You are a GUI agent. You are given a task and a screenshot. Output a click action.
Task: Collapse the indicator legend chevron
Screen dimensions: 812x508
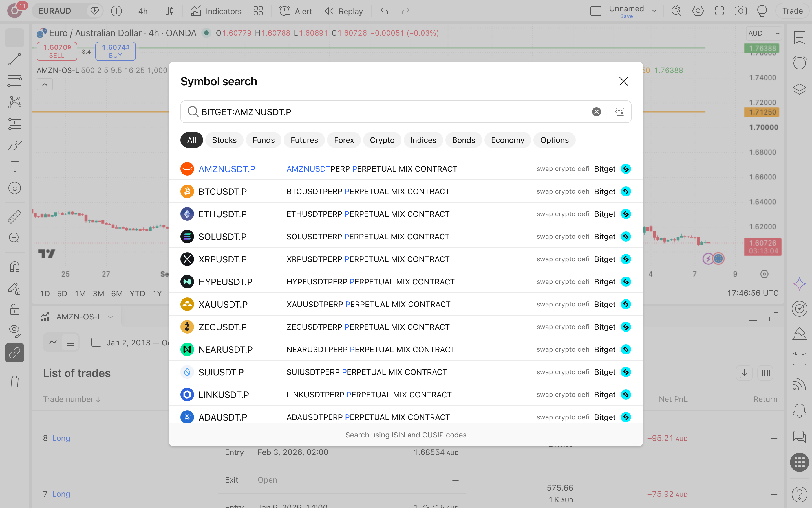(45, 84)
